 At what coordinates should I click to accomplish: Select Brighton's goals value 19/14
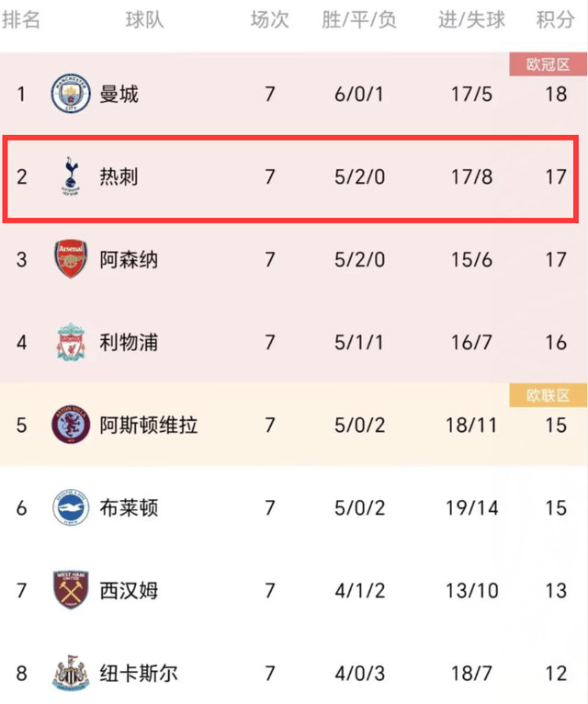(x=471, y=508)
